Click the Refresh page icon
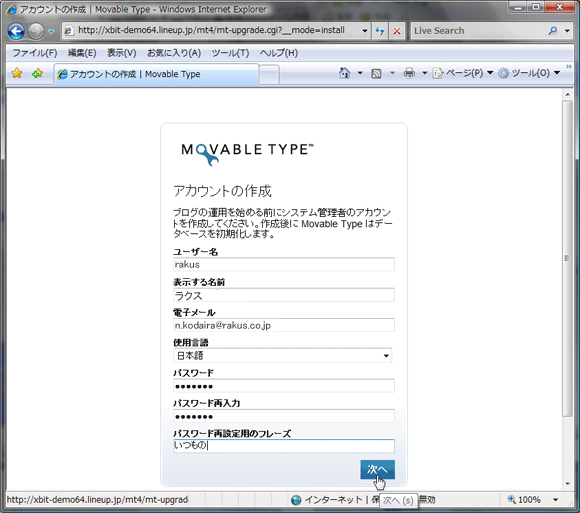 tap(380, 31)
